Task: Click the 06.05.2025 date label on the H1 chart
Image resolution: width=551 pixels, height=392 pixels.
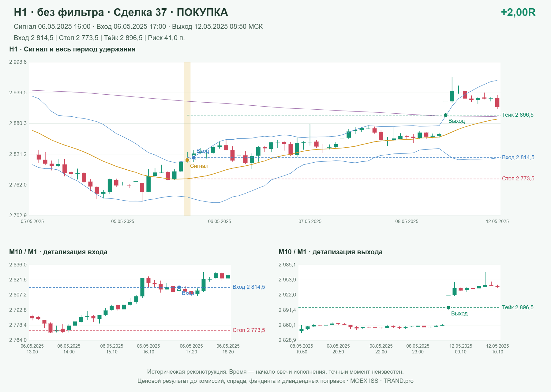Action: [x=219, y=221]
